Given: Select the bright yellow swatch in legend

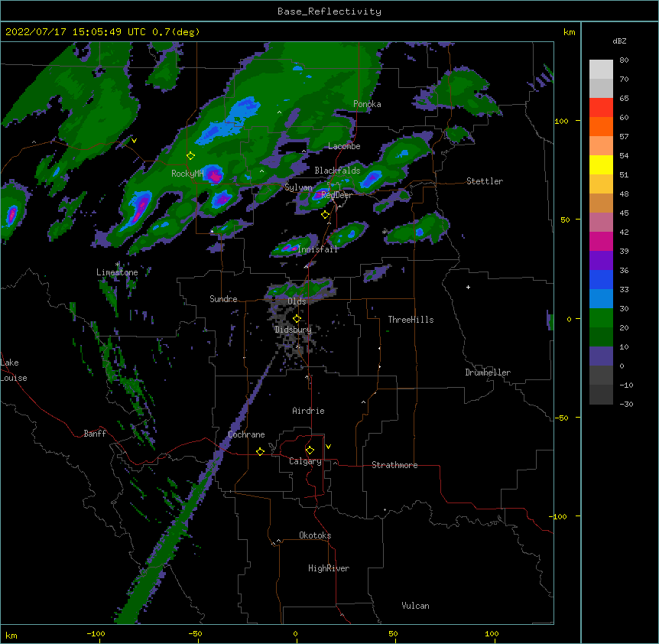Looking at the screenshot, I should pyautogui.click(x=601, y=164).
